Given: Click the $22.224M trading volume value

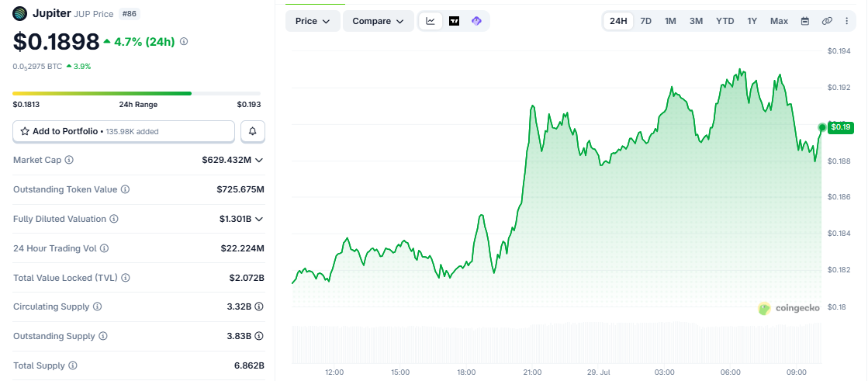Looking at the screenshot, I should click(243, 248).
